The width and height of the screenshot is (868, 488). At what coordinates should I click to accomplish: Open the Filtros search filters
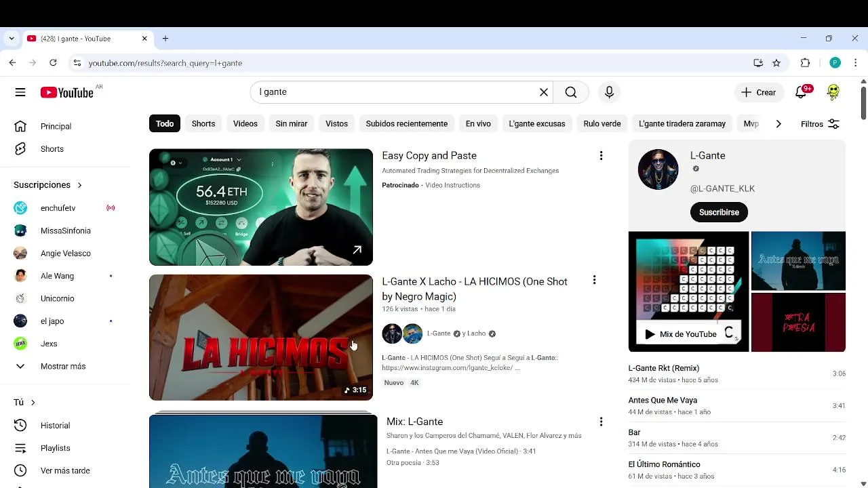[x=820, y=124]
